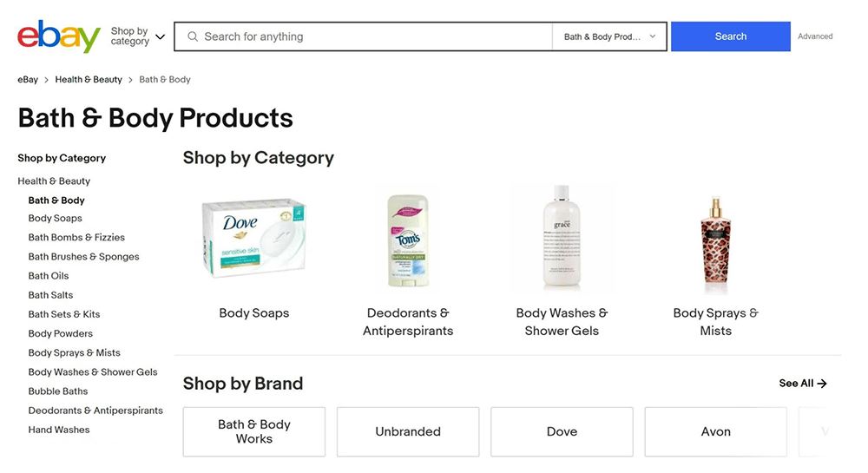This screenshot has width=868, height=473.
Task: Select Bath Bombs & Fizzies in the sidebar
Action: pos(76,238)
